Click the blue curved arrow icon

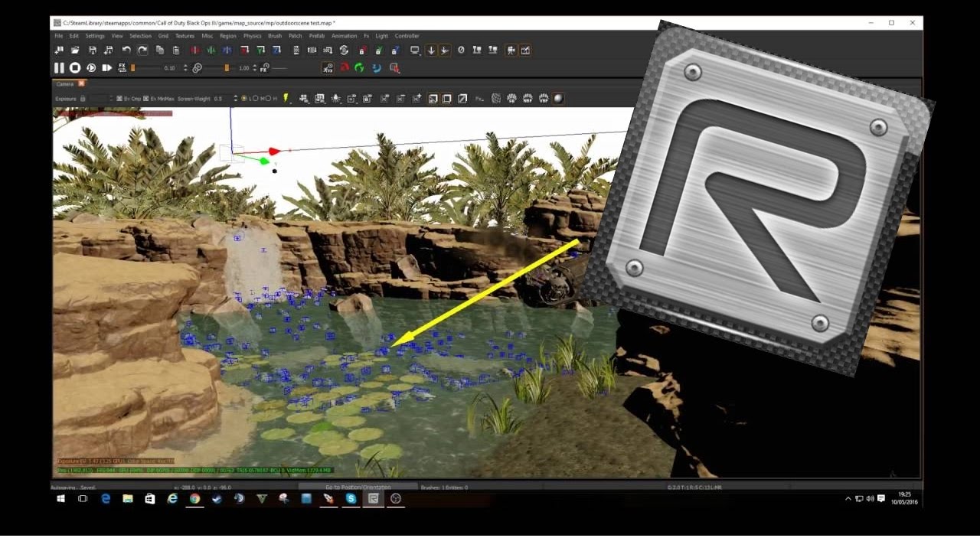click(376, 68)
